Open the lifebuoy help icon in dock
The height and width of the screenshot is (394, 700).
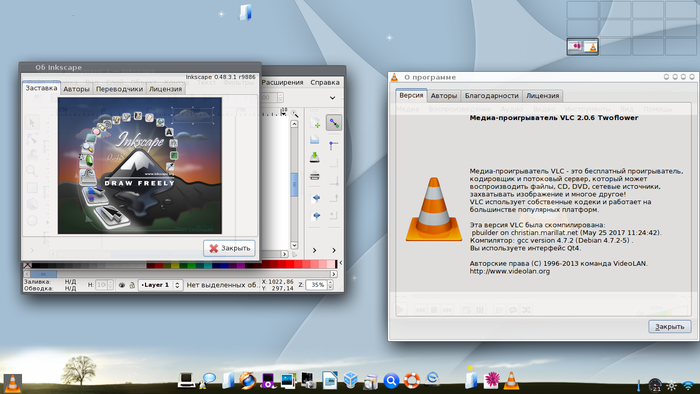tap(412, 380)
